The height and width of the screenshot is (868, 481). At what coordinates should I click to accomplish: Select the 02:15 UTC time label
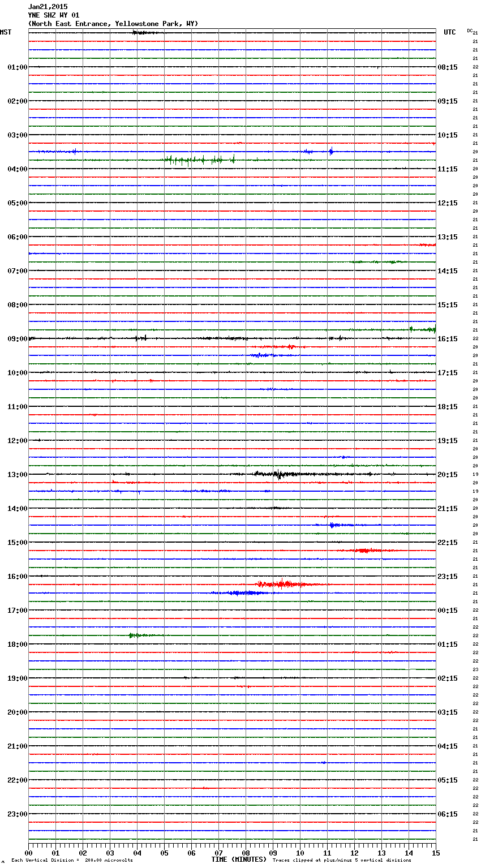448,678
